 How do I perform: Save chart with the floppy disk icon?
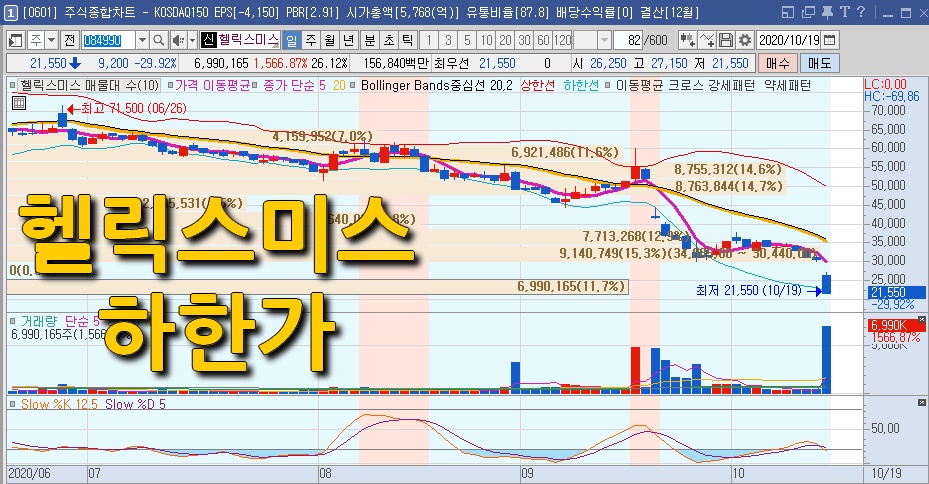click(726, 40)
